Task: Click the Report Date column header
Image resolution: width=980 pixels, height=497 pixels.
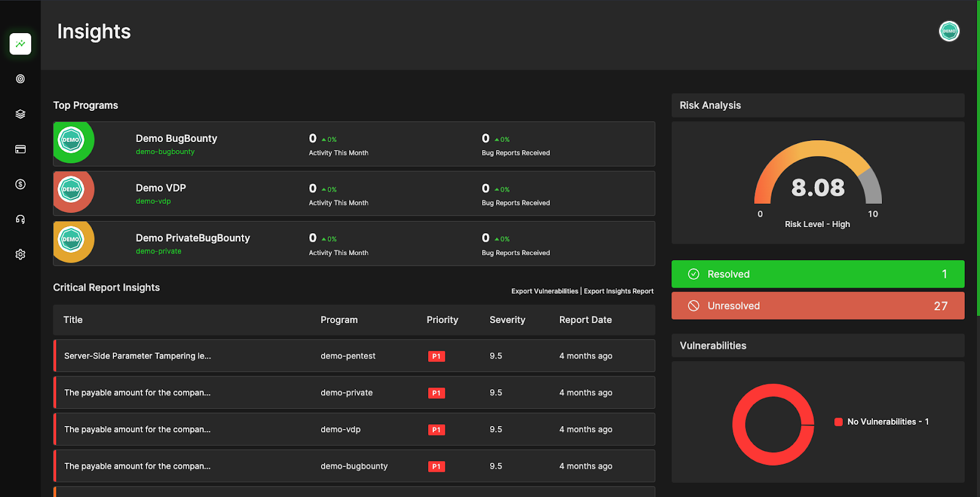Action: [585, 319]
